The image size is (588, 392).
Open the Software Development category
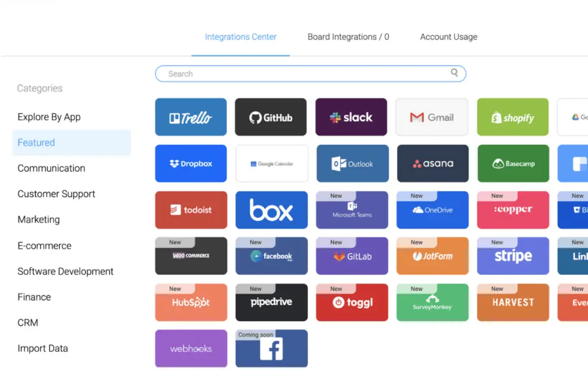pos(65,271)
